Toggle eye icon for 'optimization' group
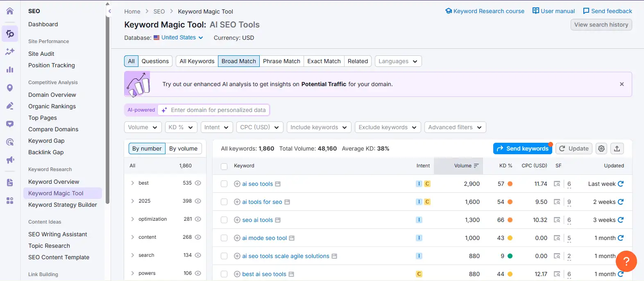 click(x=198, y=219)
